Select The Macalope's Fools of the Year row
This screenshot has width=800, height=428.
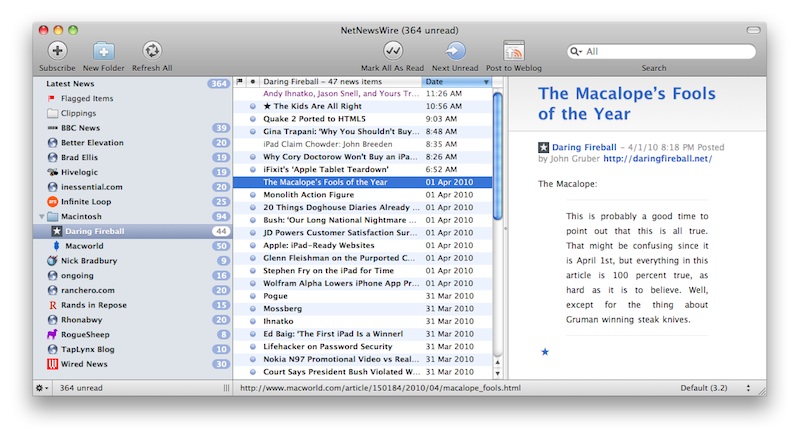tap(363, 182)
